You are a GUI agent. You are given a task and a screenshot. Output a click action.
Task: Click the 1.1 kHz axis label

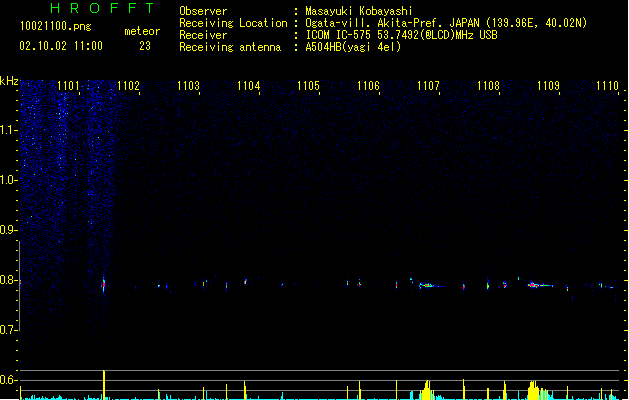point(9,130)
